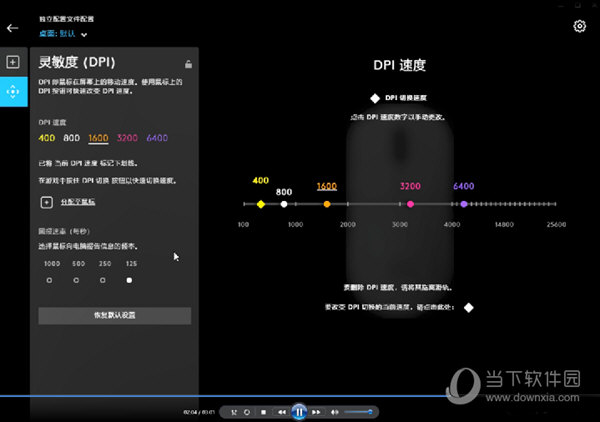Edit the purple 6400 label above the track

tap(464, 186)
